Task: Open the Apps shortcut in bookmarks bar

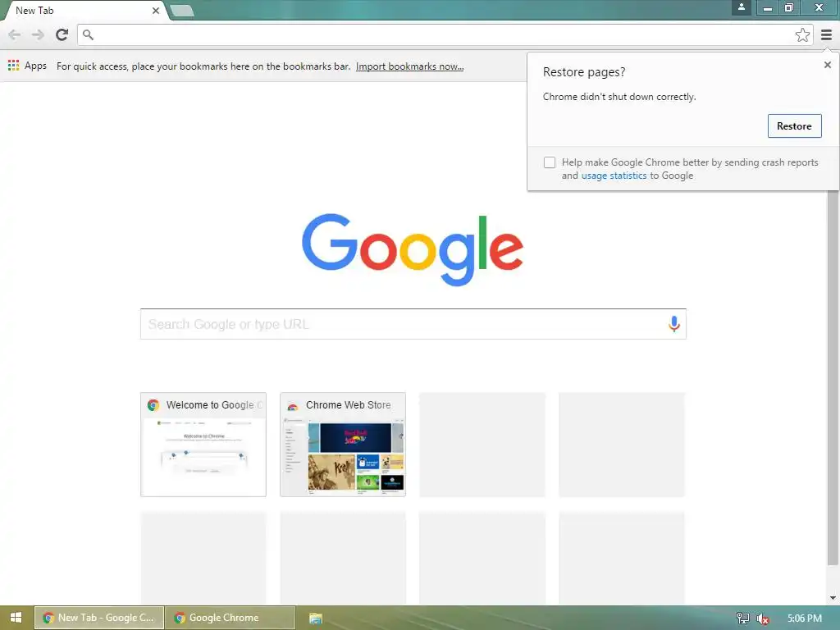Action: point(27,66)
